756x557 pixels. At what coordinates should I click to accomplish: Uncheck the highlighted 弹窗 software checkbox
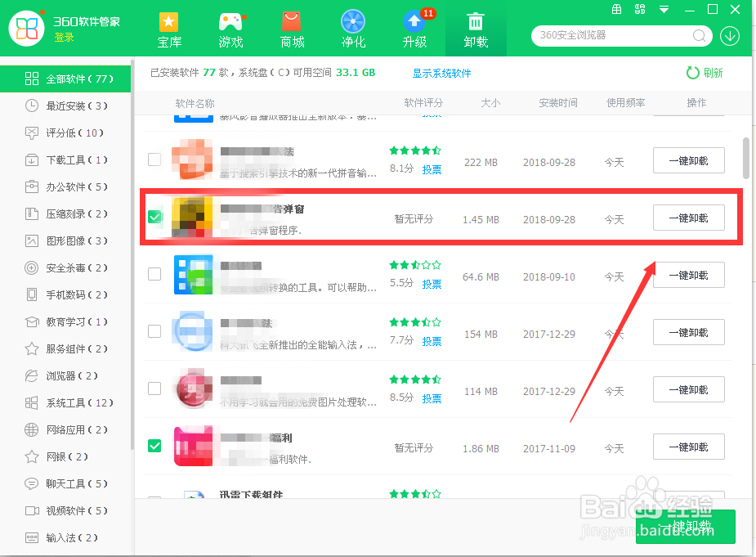tap(154, 218)
